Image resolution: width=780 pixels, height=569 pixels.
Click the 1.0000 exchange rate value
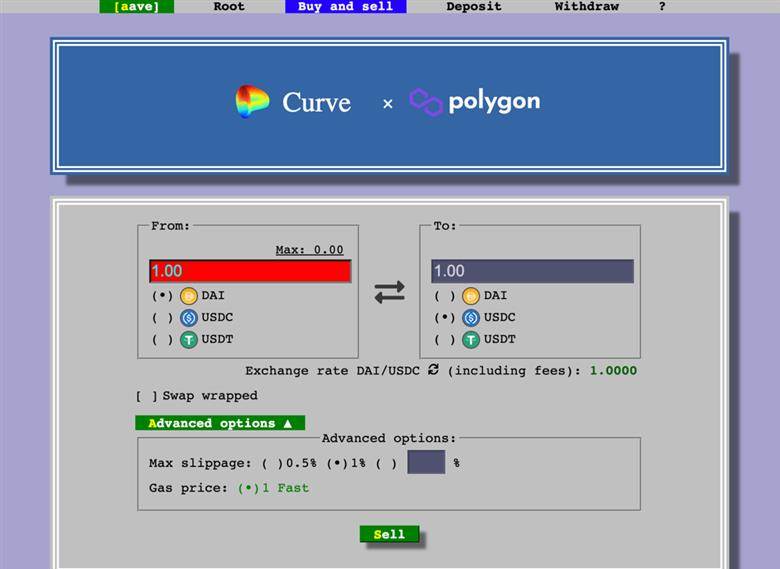(x=613, y=371)
